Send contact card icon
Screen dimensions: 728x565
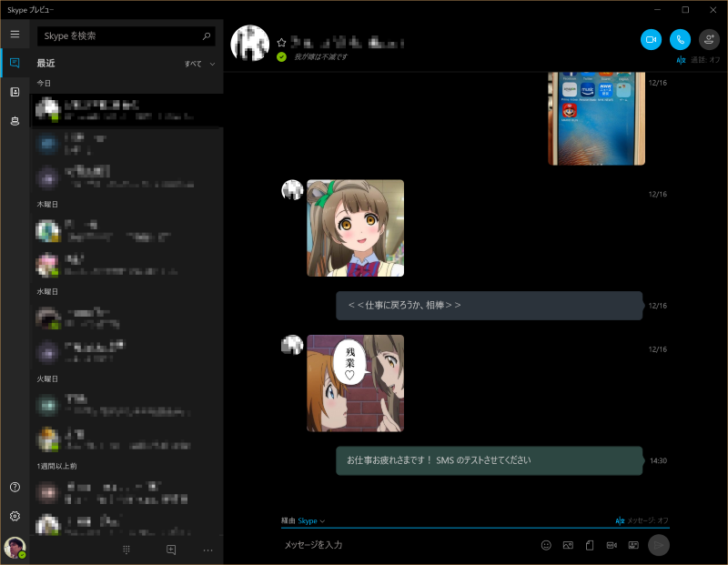[633, 545]
